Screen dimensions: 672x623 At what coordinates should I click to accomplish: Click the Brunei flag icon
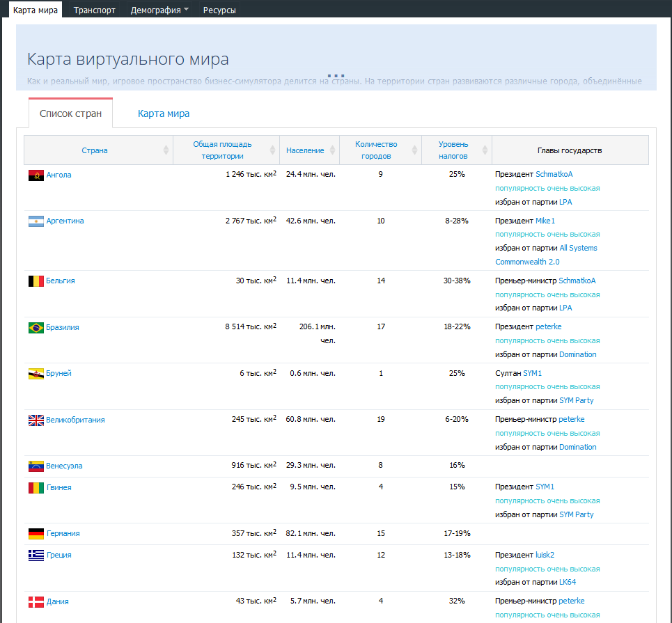coord(36,374)
